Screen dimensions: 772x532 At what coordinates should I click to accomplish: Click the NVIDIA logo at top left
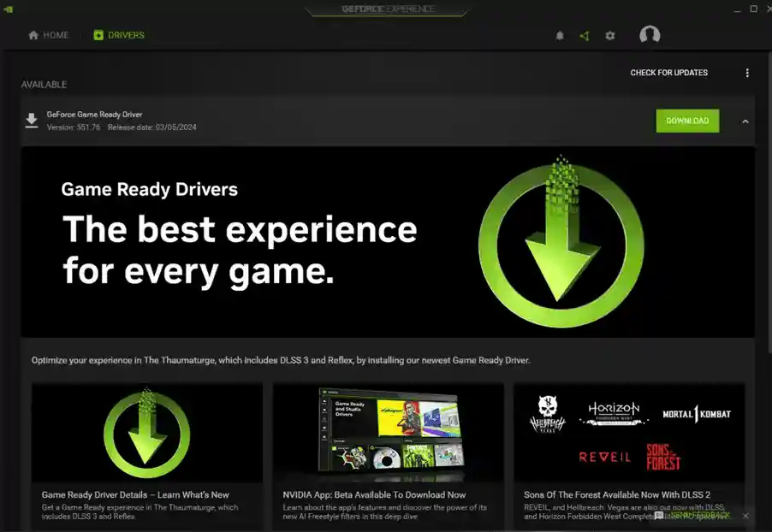10,9
